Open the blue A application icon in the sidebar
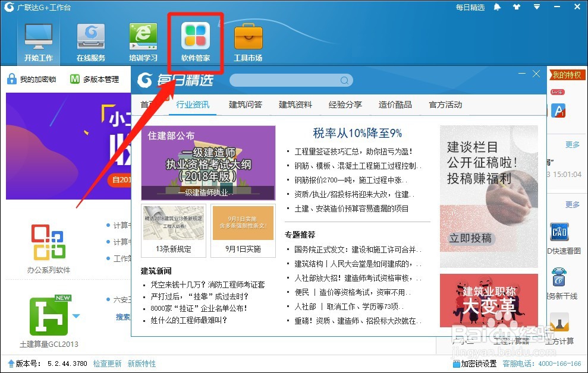 point(558,111)
